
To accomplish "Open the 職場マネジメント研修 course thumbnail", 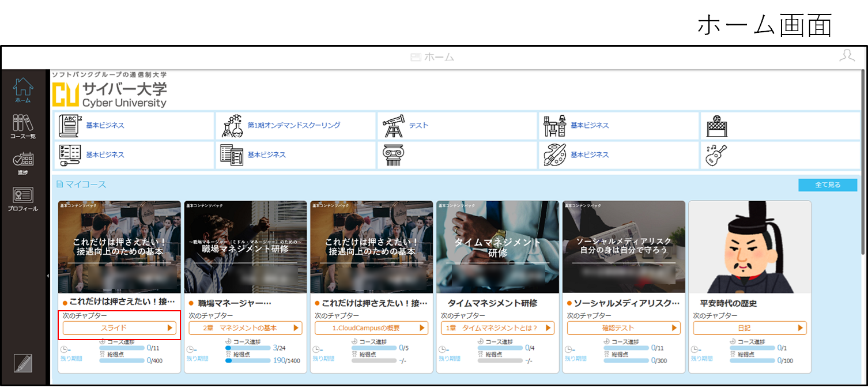I will pyautogui.click(x=245, y=247).
